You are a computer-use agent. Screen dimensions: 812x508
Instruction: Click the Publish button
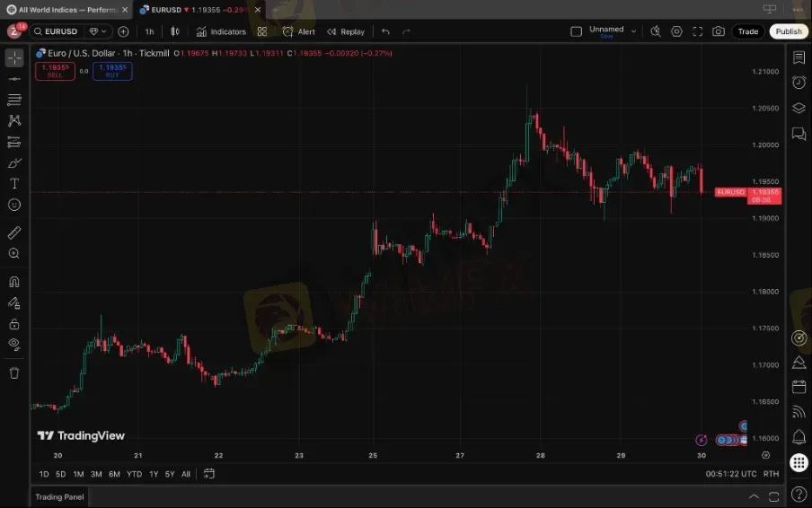coord(788,31)
